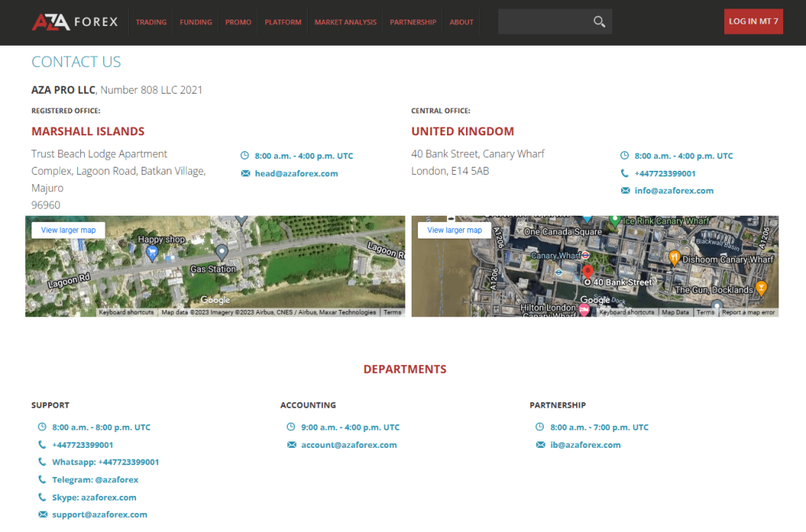Image resolution: width=806 pixels, height=532 pixels.
Task: Click the Hilton London hotel marker
Action: pyautogui.click(x=584, y=309)
